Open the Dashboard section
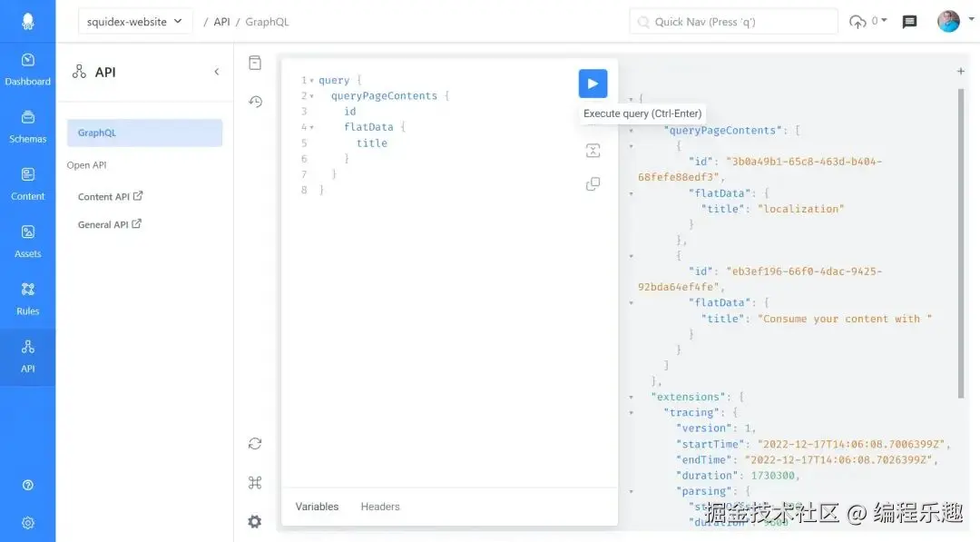The height and width of the screenshot is (542, 980). [x=27, y=69]
